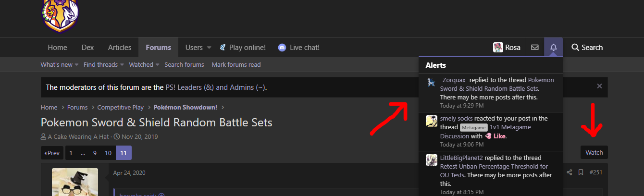Select the Forums tab
The height and width of the screenshot is (196, 644).
[158, 48]
